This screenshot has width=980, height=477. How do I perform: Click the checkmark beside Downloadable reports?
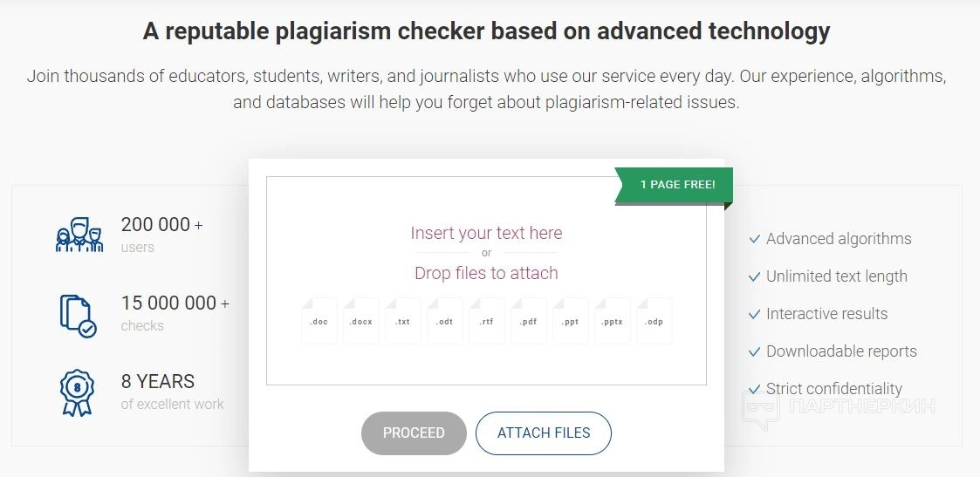pos(754,351)
